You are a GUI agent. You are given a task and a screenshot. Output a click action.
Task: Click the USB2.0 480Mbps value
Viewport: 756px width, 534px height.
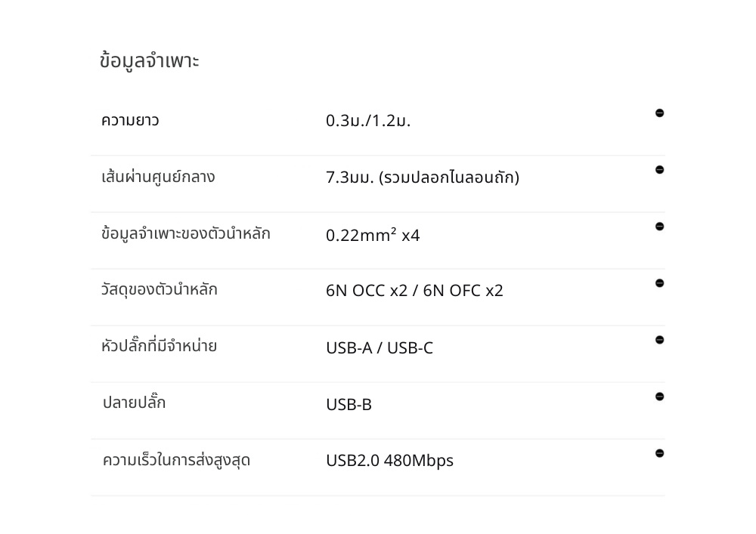click(389, 461)
